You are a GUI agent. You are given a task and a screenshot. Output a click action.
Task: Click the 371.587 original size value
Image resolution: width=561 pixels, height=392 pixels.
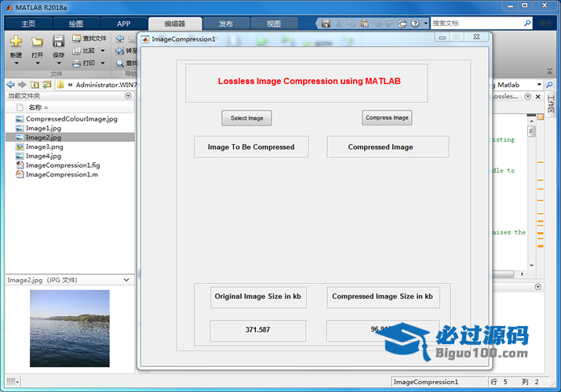257,330
